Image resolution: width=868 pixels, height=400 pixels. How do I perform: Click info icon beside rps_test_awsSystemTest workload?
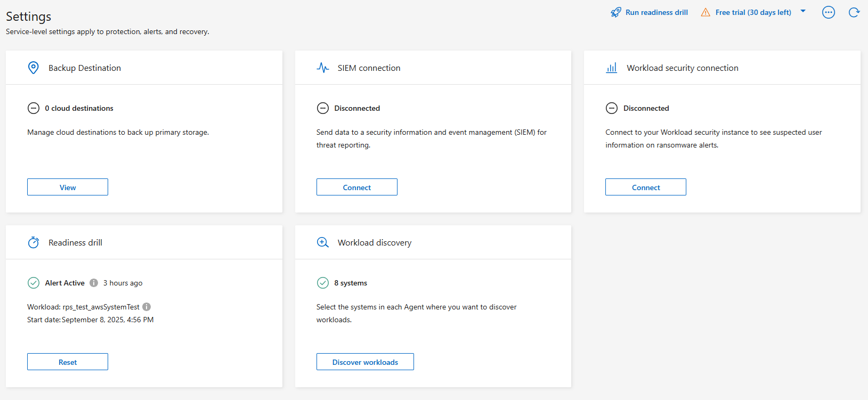click(x=147, y=307)
